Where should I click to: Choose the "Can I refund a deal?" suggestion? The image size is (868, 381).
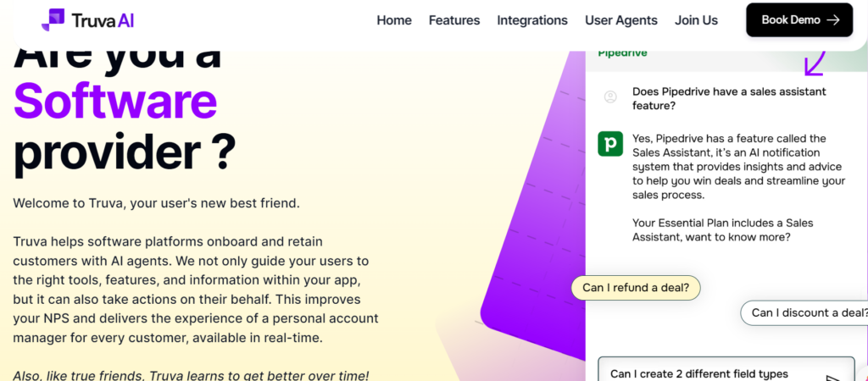[x=636, y=288]
